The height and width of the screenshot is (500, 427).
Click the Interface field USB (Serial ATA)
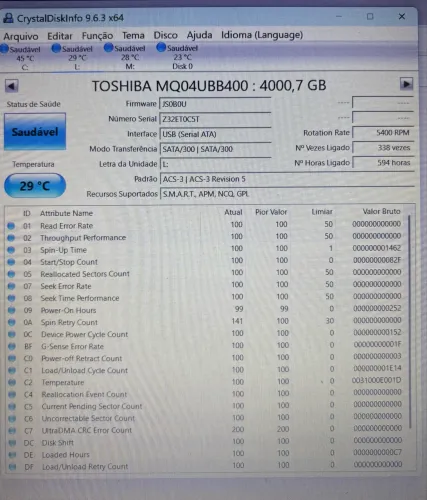click(x=215, y=134)
